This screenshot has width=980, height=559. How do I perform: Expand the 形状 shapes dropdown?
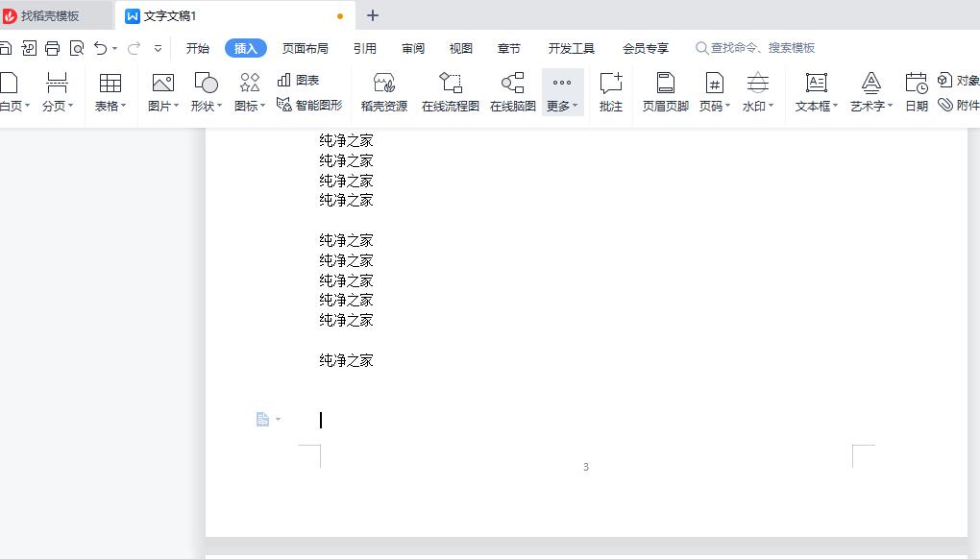(206, 106)
